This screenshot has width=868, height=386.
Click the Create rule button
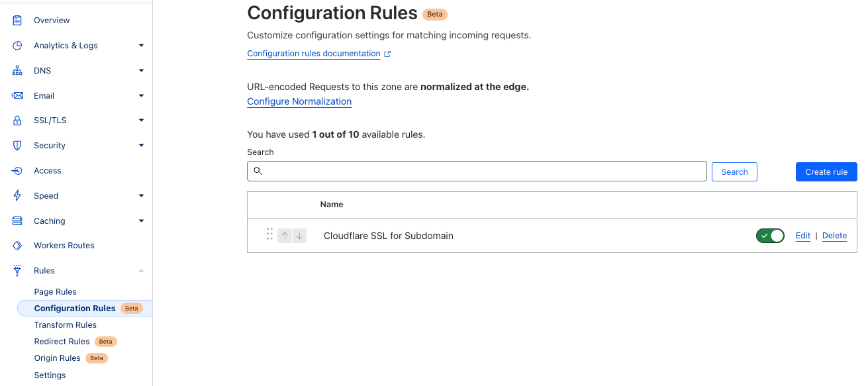pyautogui.click(x=826, y=171)
